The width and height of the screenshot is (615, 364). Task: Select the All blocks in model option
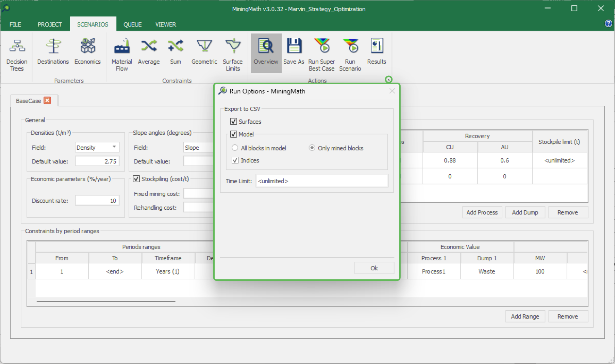click(x=235, y=148)
